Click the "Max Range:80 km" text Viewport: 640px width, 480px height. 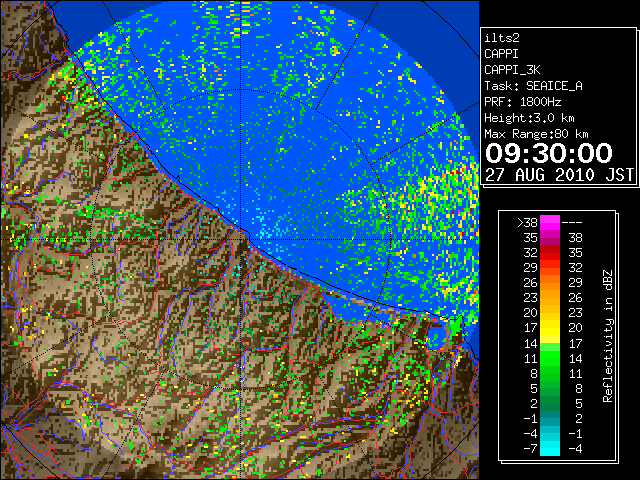tap(536, 134)
